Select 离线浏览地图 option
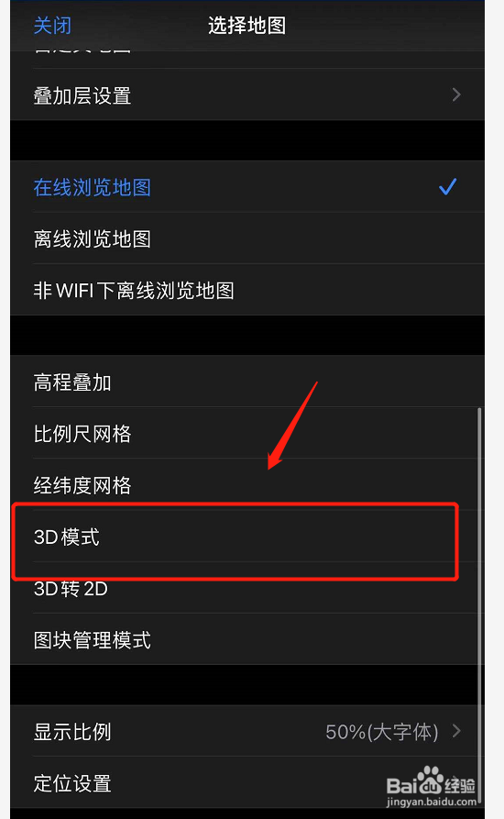 tap(247, 238)
